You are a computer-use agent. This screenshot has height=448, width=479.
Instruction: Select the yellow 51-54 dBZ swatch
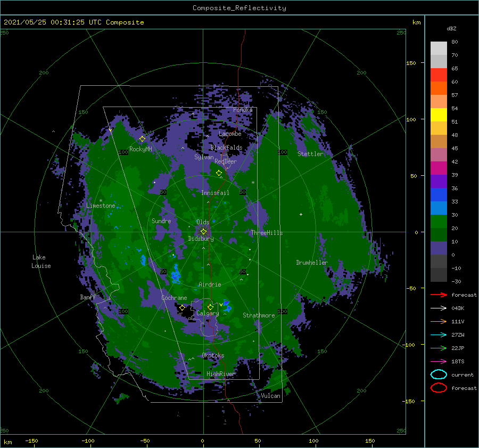(x=439, y=115)
